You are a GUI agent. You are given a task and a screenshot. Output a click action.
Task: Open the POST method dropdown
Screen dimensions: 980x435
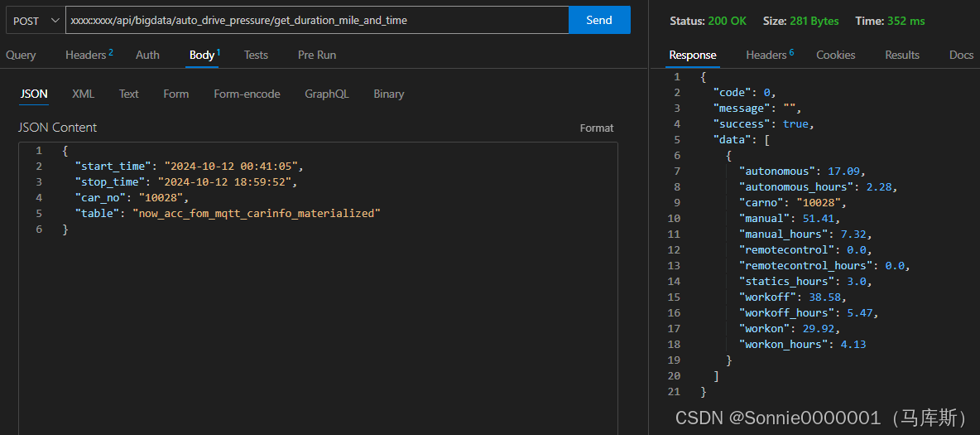pyautogui.click(x=36, y=21)
